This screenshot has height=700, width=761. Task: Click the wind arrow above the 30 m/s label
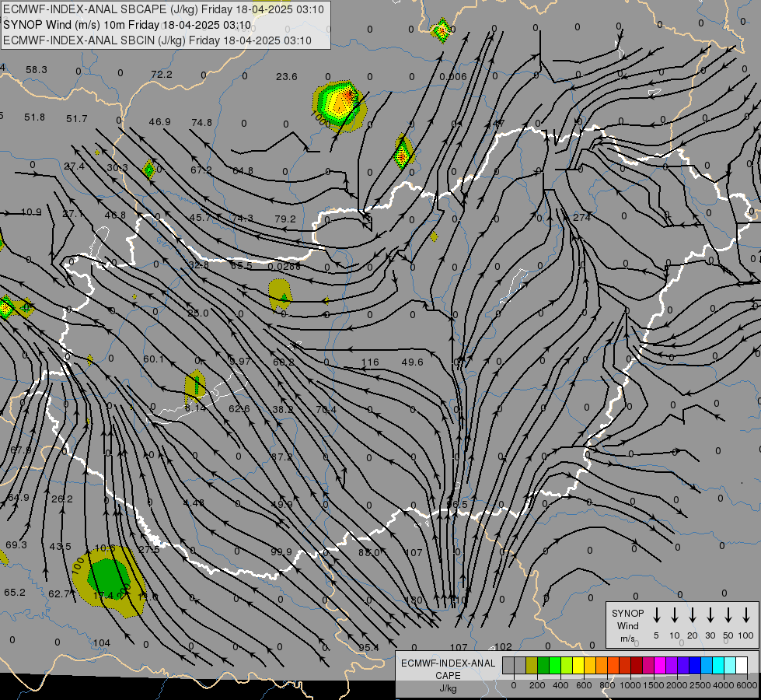[x=710, y=615]
